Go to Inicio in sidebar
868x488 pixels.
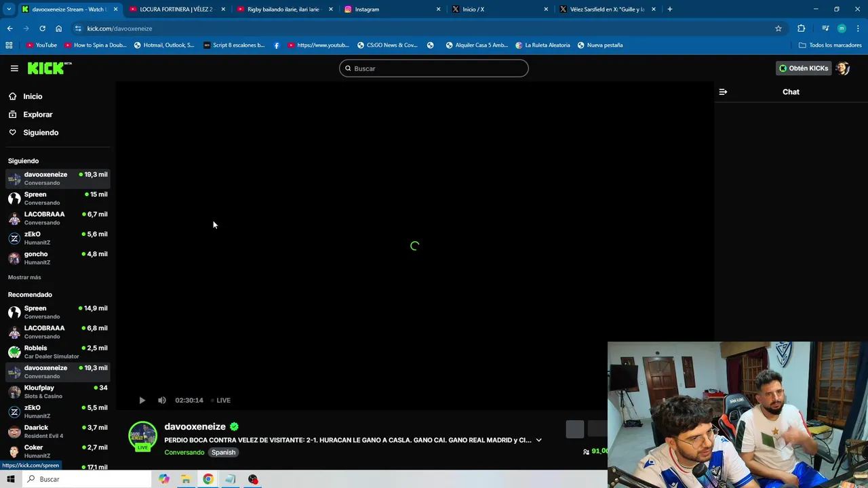(33, 96)
